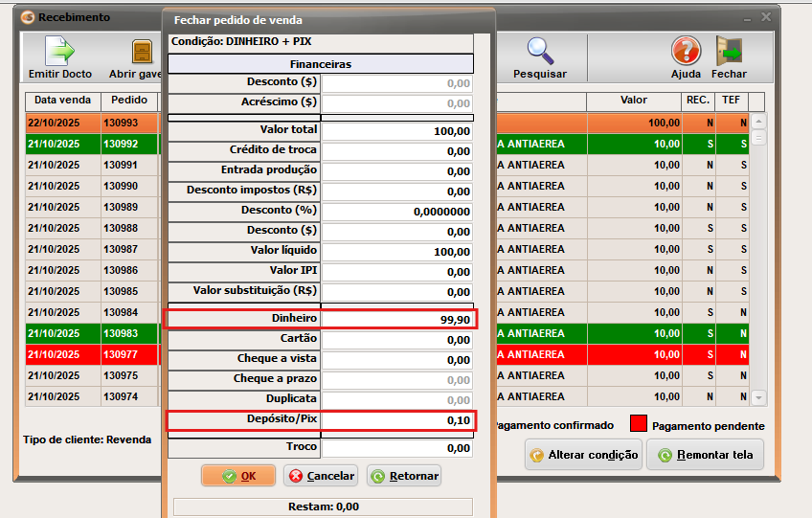Edit the Dinheiro amount field

point(397,320)
